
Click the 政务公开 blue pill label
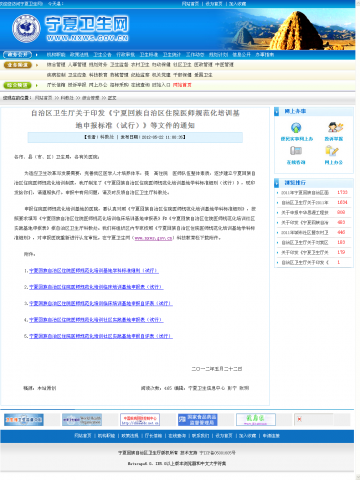coord(17,55)
